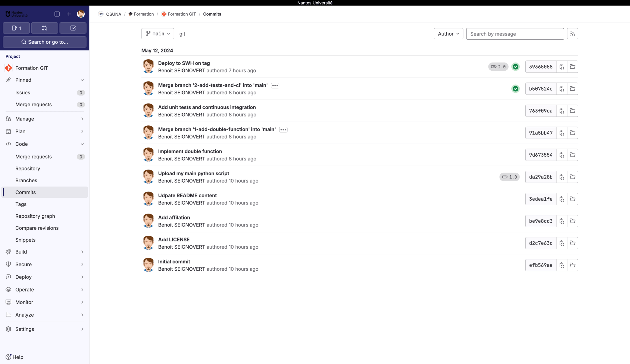
Task: Click the Search by message field
Action: point(515,34)
